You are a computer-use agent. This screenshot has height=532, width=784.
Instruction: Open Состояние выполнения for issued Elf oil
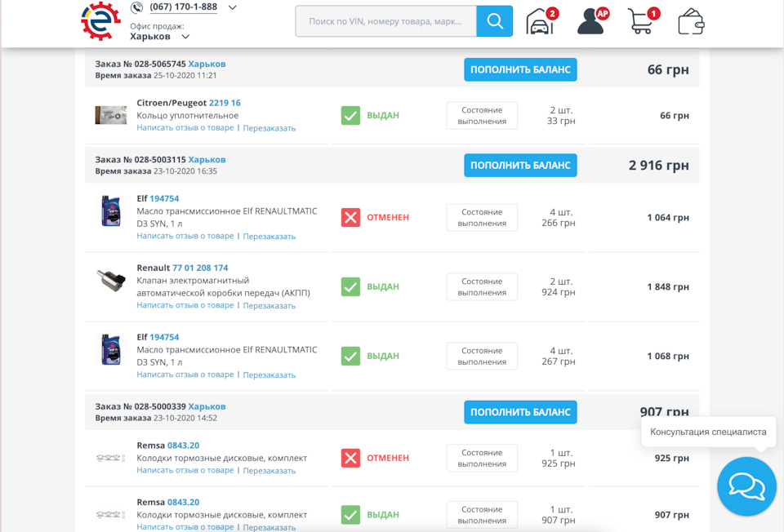point(482,357)
